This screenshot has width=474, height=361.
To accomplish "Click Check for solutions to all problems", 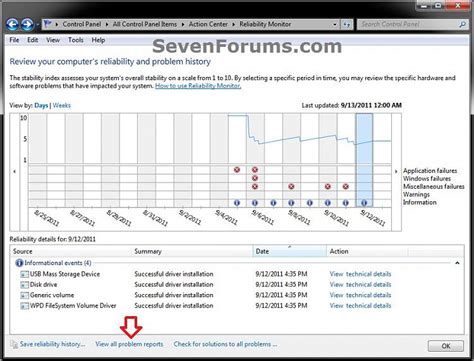I will pyautogui.click(x=225, y=344).
